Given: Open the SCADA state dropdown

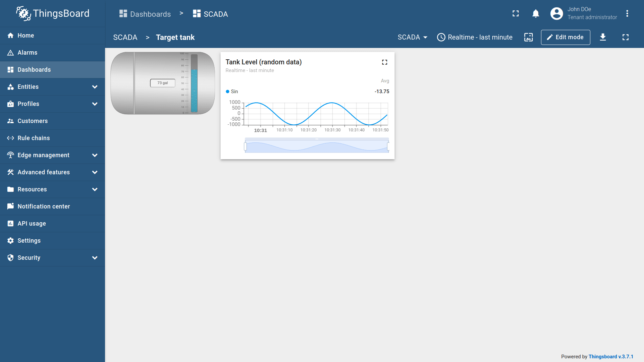Looking at the screenshot, I should tap(412, 37).
